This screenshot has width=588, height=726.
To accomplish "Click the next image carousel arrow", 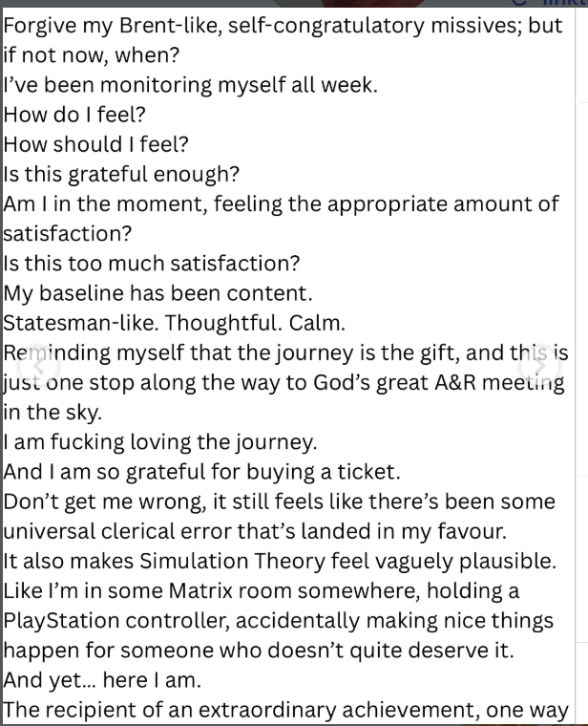I will pos(539,366).
